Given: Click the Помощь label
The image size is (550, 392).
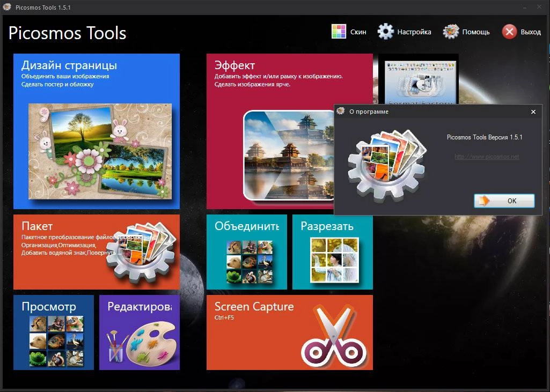Looking at the screenshot, I should 475,32.
